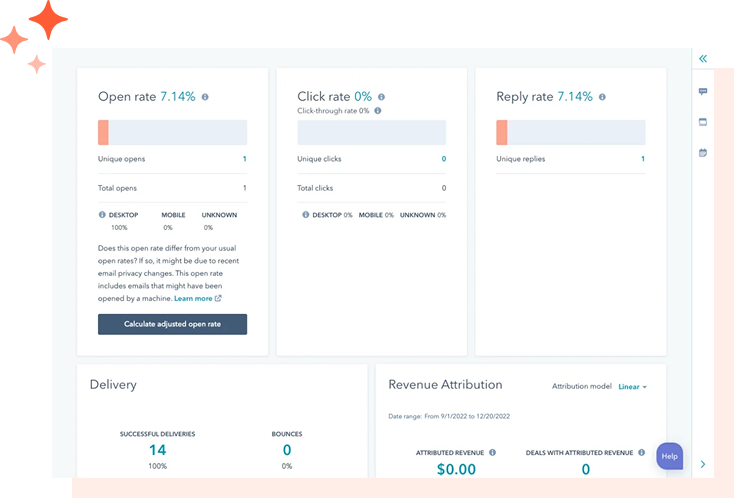
Task: Click the Unique replies count value
Action: 643,159
